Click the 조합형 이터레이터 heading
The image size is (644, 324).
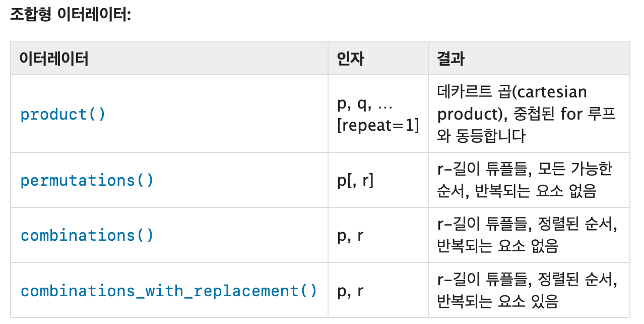70,15
